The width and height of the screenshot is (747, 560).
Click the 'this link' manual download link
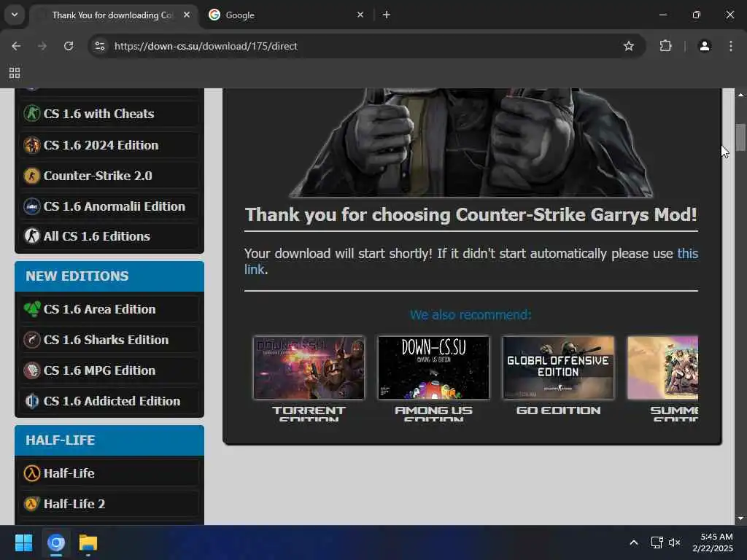[687, 253]
